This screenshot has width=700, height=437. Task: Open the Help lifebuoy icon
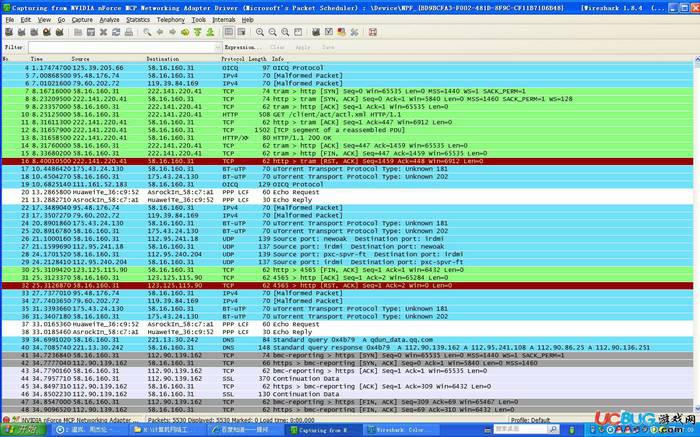coord(373,32)
